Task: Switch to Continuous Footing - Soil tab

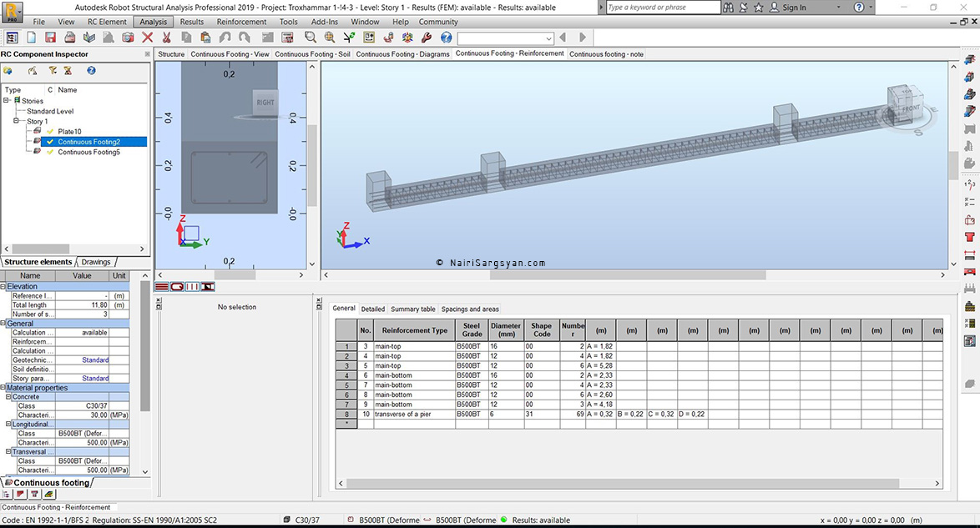Action: coord(312,54)
